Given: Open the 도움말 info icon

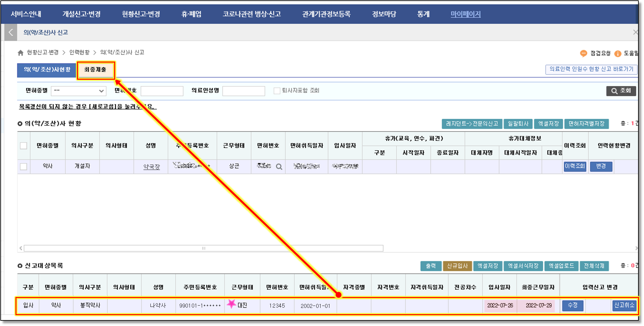Looking at the screenshot, I should (x=618, y=53).
